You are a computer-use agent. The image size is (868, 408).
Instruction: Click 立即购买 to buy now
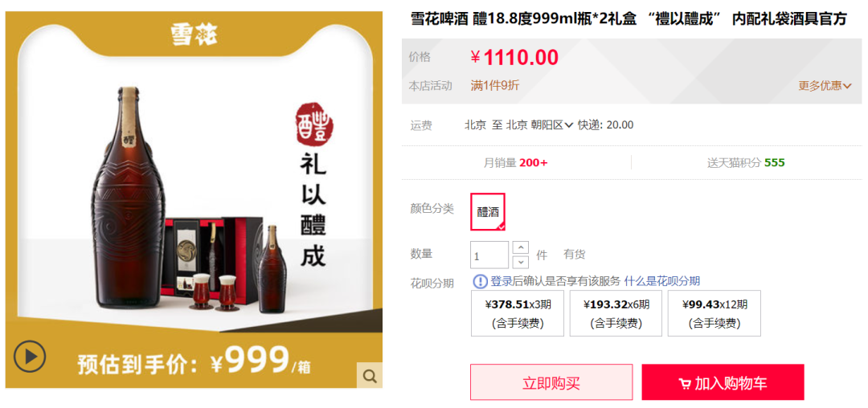551,382
